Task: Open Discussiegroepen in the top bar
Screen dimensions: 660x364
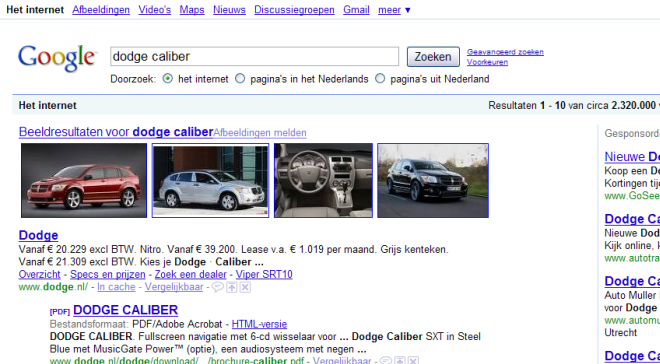Action: [x=294, y=10]
